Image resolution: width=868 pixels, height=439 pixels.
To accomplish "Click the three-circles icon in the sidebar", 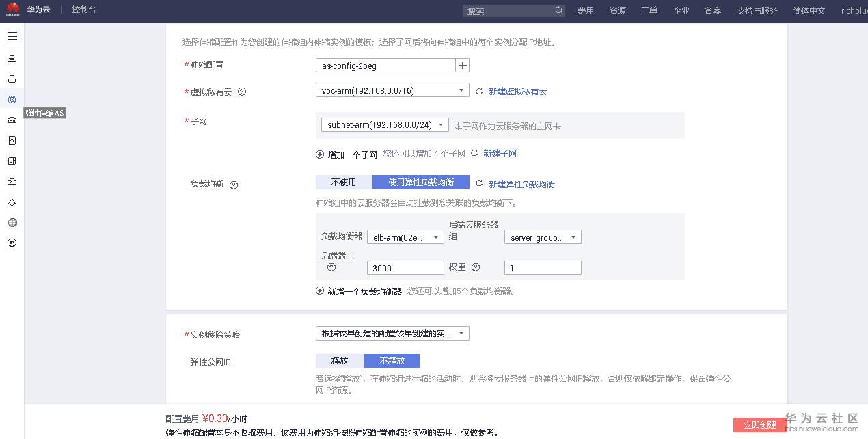I will [12, 79].
